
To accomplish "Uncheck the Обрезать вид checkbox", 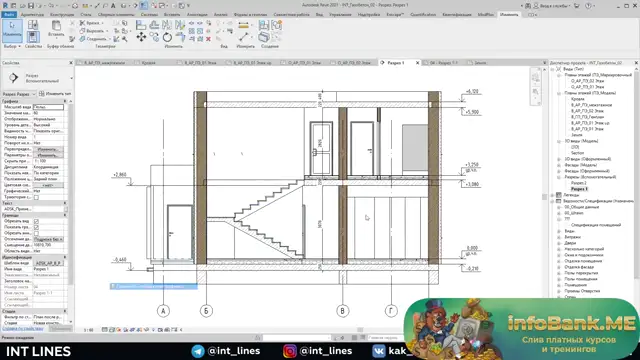I will (x=36, y=221).
